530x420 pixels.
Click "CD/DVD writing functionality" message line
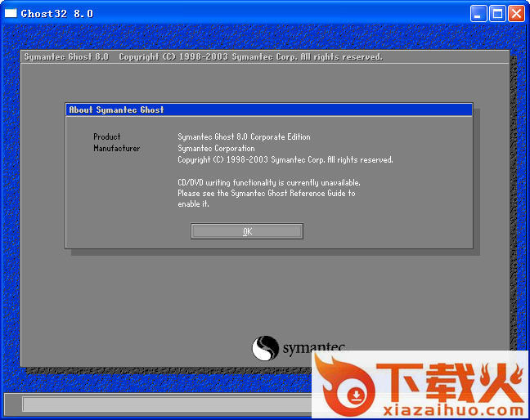269,183
